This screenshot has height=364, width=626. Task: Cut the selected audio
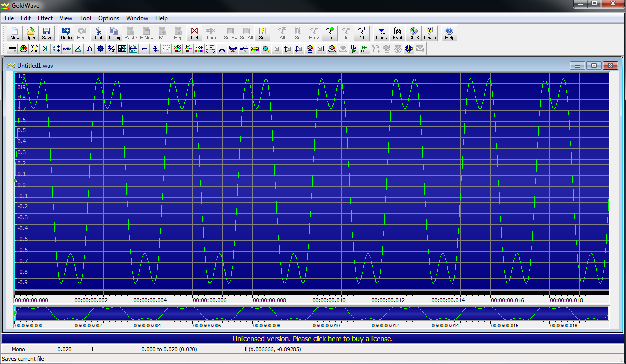tap(98, 33)
